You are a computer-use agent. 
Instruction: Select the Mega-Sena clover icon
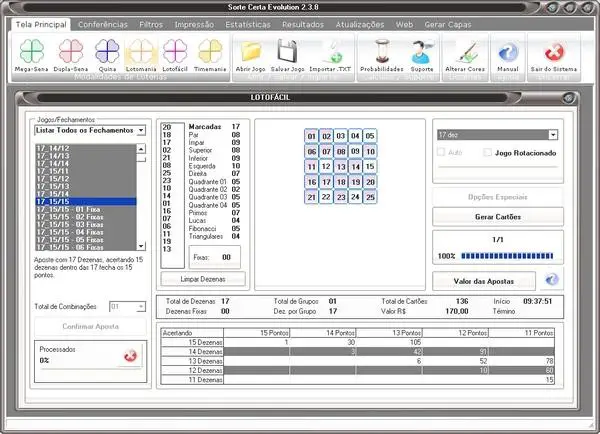tap(32, 51)
